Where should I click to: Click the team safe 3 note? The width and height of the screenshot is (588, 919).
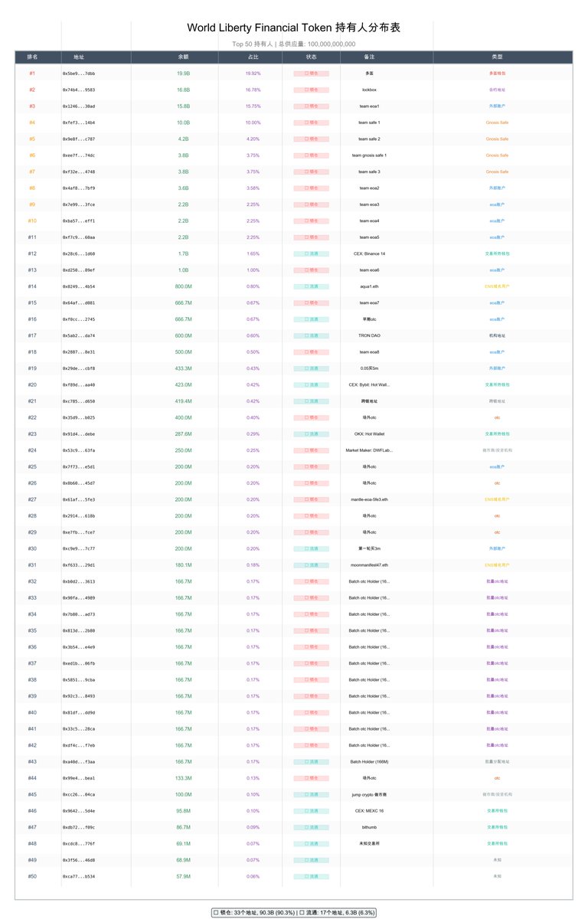pyautogui.click(x=370, y=172)
